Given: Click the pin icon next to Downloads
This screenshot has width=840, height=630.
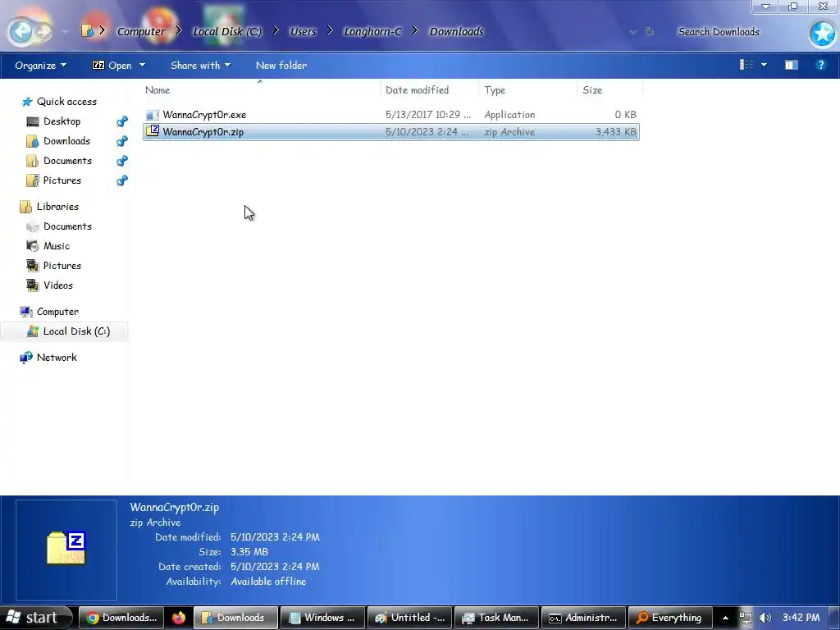Looking at the screenshot, I should (122, 141).
